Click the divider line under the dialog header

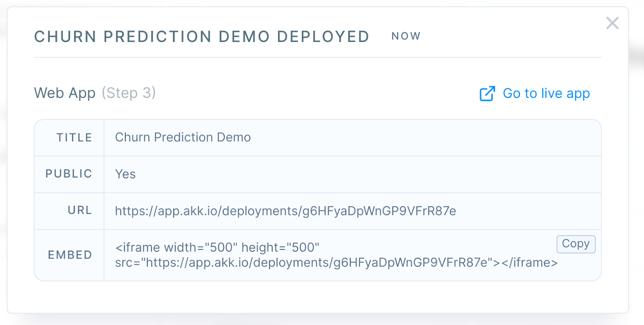pyautogui.click(x=318, y=58)
